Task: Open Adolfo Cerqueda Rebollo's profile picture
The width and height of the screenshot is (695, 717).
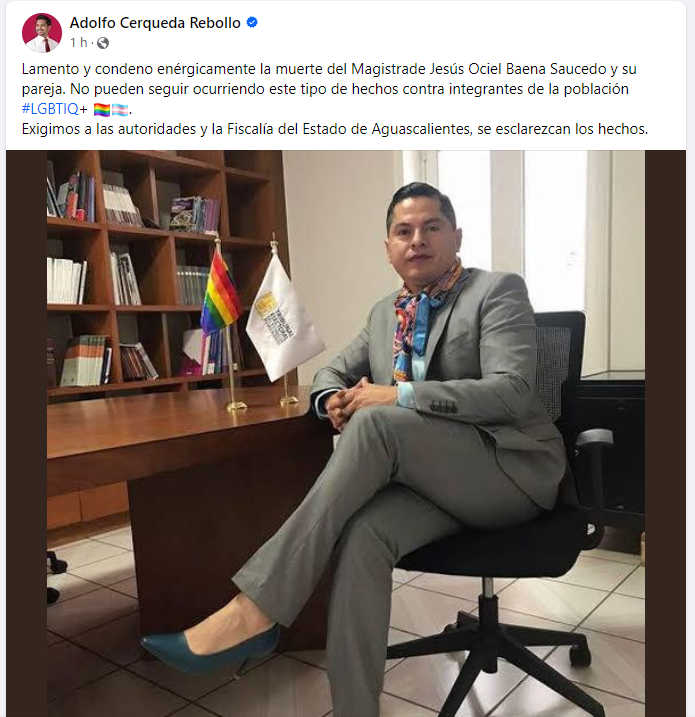Action: (x=42, y=32)
